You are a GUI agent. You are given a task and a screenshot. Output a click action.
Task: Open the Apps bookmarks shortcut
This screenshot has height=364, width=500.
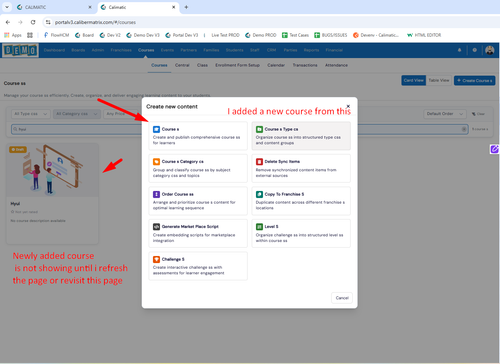tap(13, 35)
